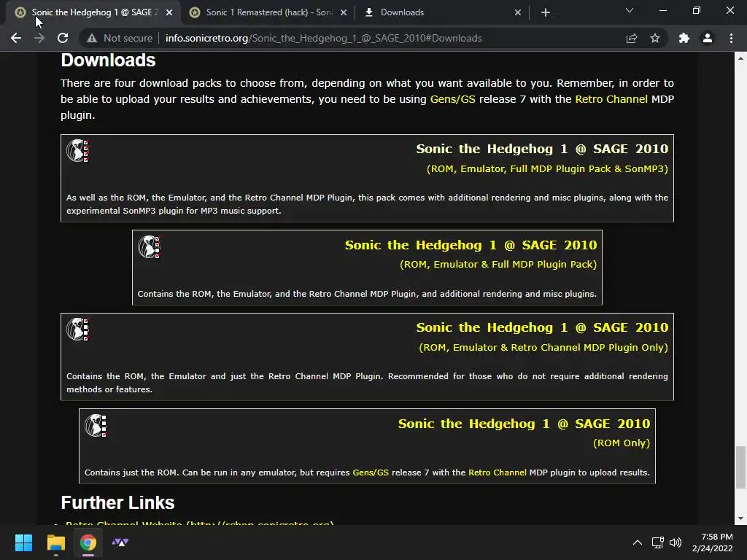Screen dimensions: 747x560
Task: Open the Gens/GS link in the intro paragraph
Action: tap(452, 99)
